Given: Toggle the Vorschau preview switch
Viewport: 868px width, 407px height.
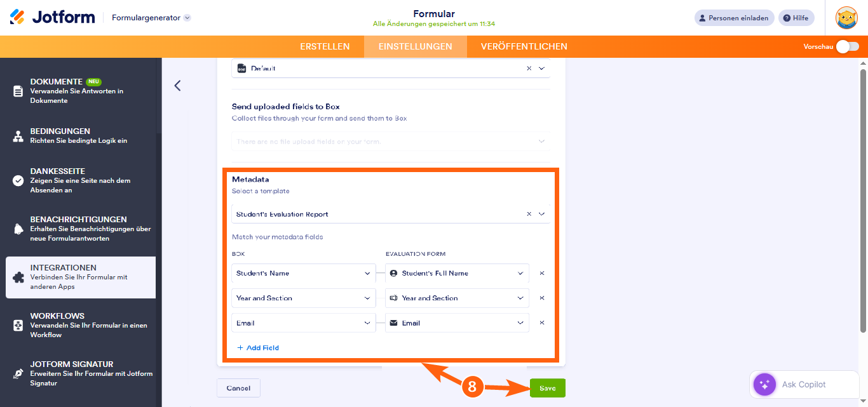Looking at the screenshot, I should 848,46.
